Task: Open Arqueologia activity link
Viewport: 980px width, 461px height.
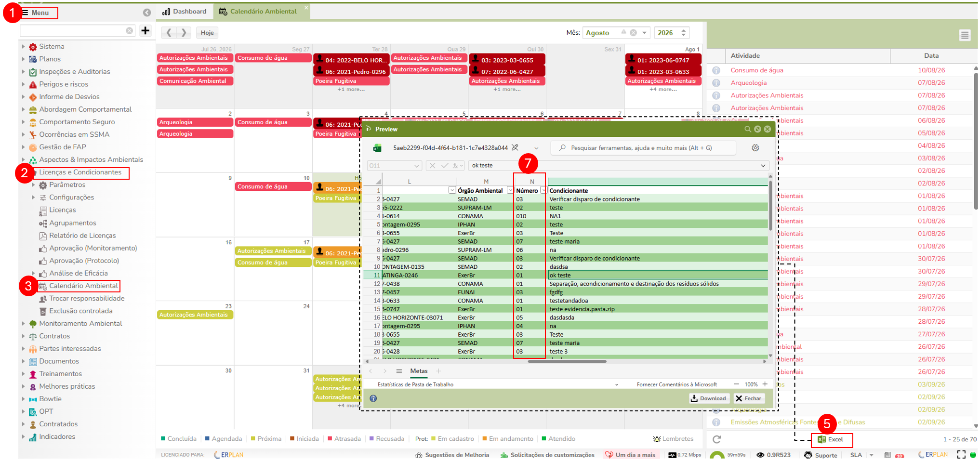Action: [748, 83]
